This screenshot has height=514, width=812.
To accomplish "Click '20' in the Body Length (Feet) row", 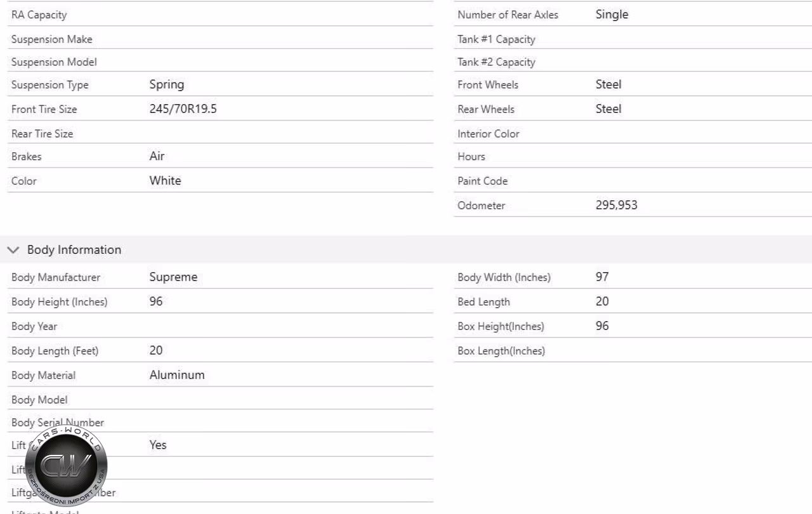I will 156,350.
